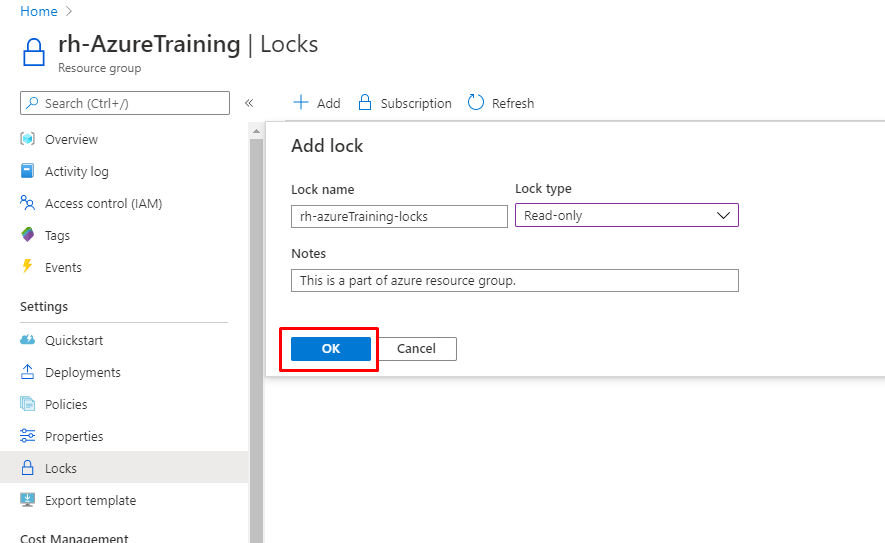Click the Home breadcrumb link
Viewport: 885px width, 543px height.
click(38, 11)
